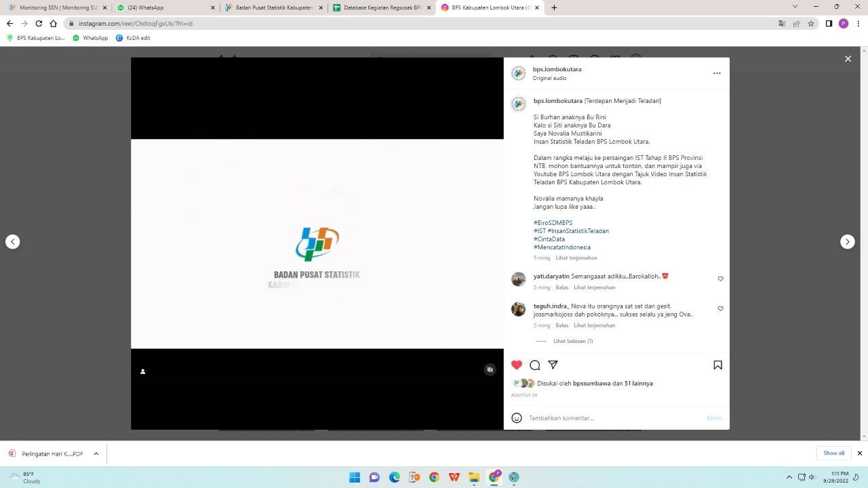Open yati.daryatin profile avatar

[519, 279]
